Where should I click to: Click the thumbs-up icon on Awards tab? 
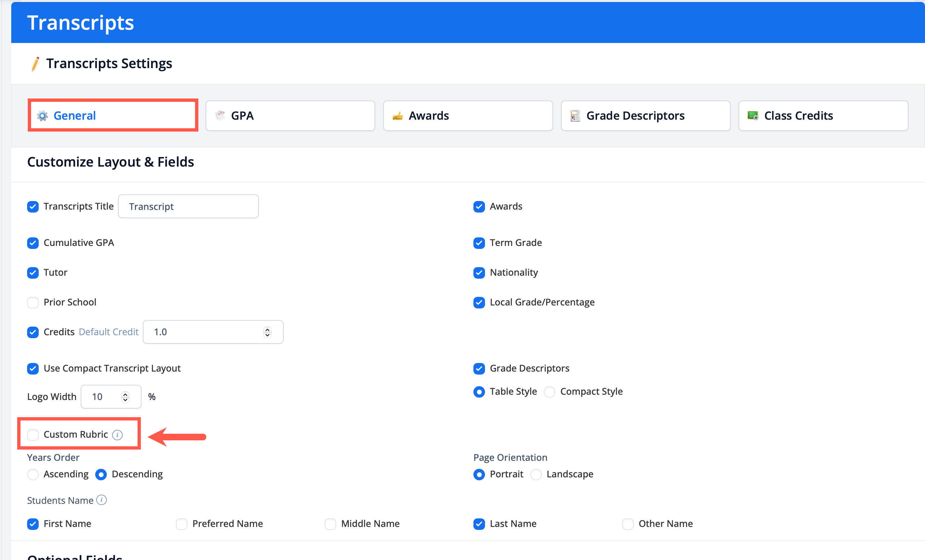tap(398, 116)
